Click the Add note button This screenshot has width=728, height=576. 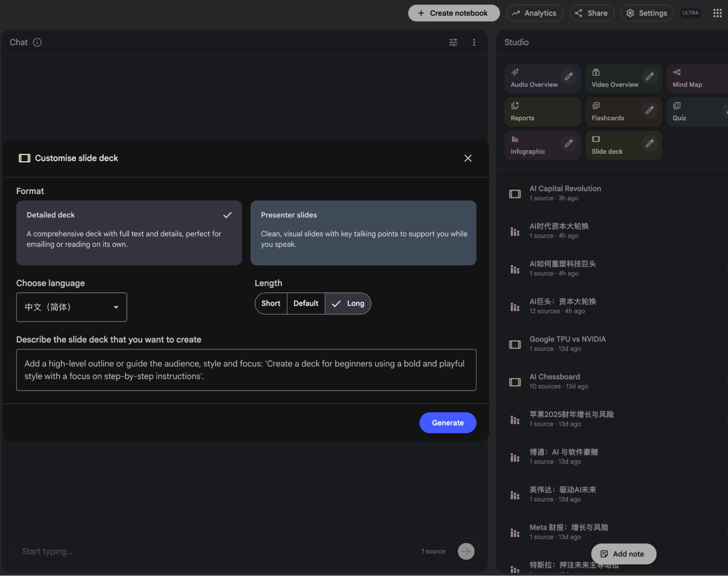[x=623, y=554]
